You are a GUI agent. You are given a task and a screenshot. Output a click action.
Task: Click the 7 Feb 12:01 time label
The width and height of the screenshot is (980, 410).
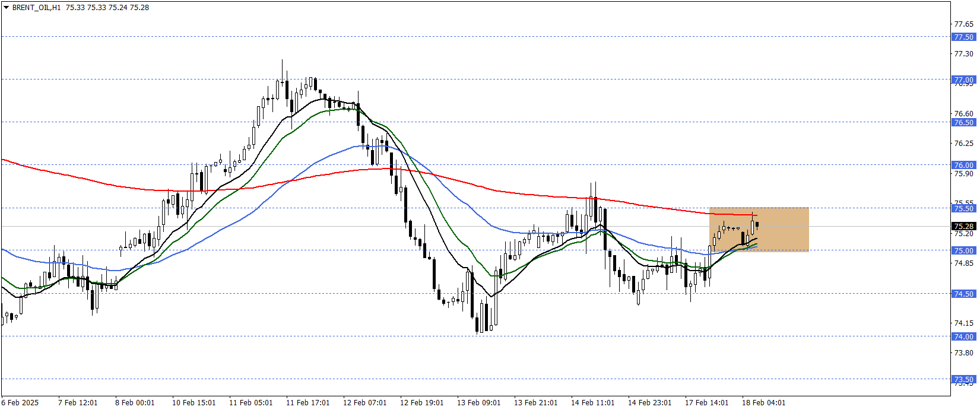click(x=78, y=402)
